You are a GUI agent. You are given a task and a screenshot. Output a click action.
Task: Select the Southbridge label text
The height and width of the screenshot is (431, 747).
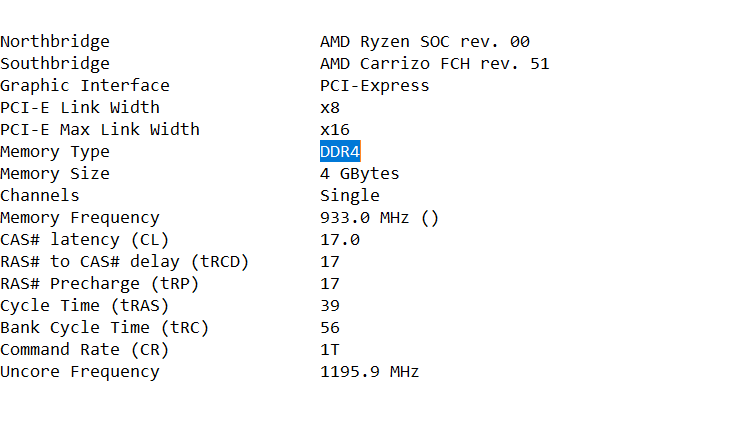pyautogui.click(x=55, y=64)
